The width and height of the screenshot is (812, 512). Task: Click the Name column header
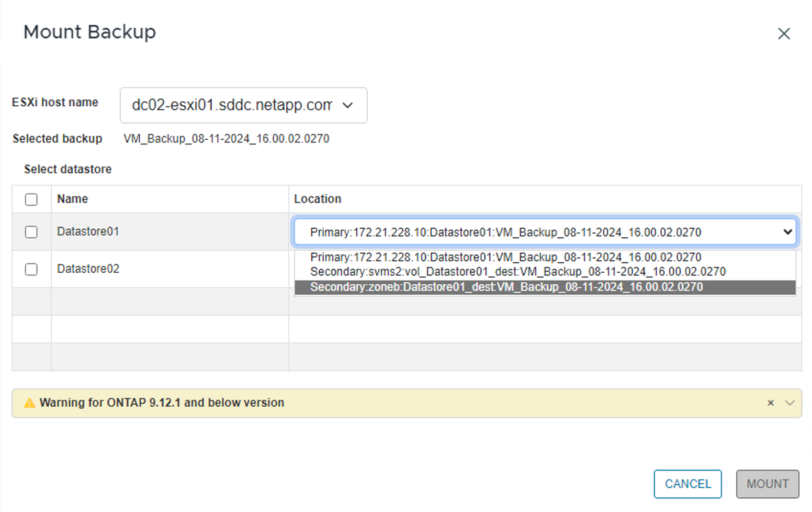coord(72,199)
